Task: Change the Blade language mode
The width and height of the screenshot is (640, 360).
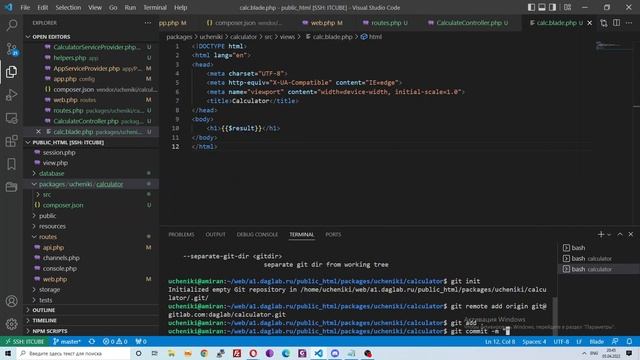Action: tap(596, 341)
